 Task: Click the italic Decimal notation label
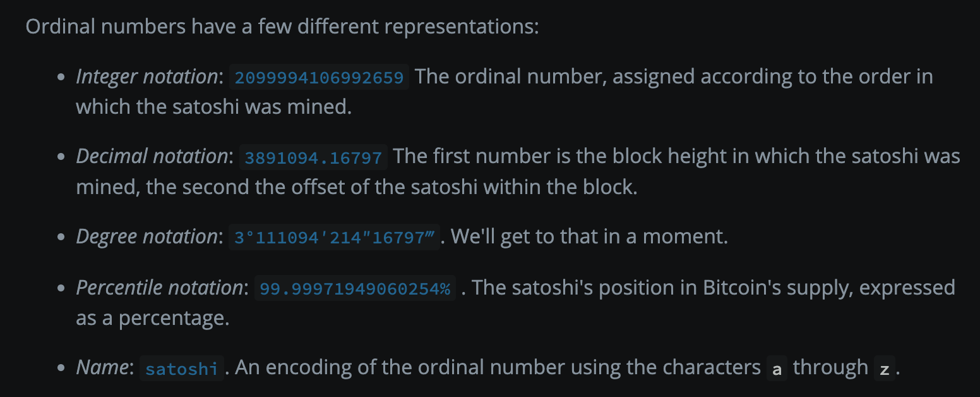[x=152, y=157]
